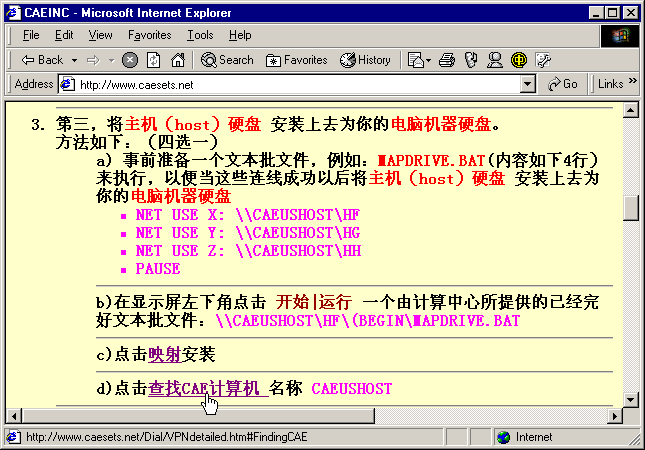Open the Search pane from toolbar

tap(227, 60)
